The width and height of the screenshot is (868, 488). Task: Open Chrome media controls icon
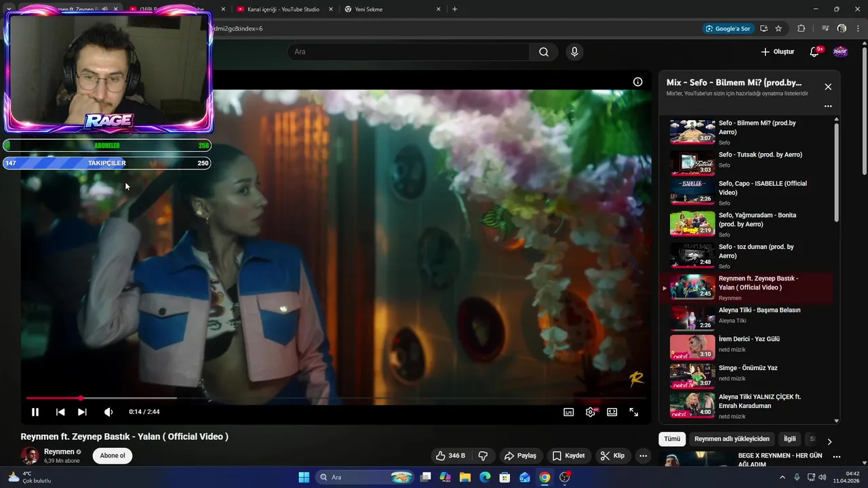coord(825,28)
